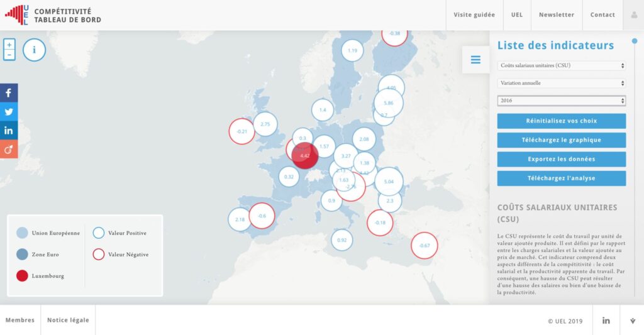Click the LinkedIn share icon in sidebar
Viewport: 644px width, 335px height.
(9, 131)
